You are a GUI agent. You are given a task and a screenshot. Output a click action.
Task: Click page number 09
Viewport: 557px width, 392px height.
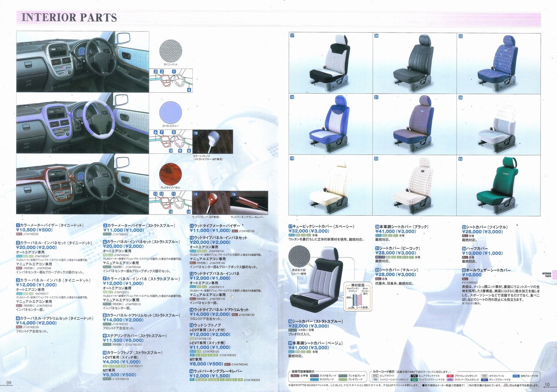[x=9, y=383]
